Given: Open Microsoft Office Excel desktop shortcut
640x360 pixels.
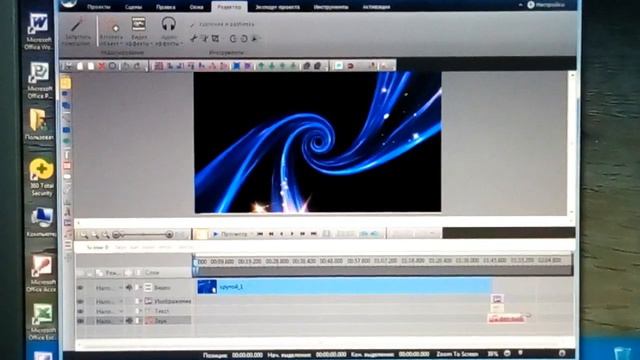Looking at the screenshot, I should pyautogui.click(x=41, y=322).
